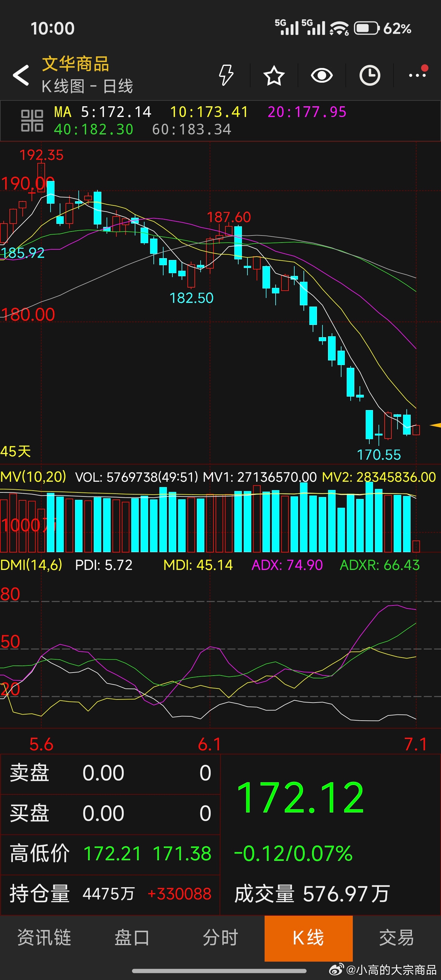This screenshot has height=980, width=441.
Task: Tap the 170.55 low price label
Action: [x=379, y=454]
